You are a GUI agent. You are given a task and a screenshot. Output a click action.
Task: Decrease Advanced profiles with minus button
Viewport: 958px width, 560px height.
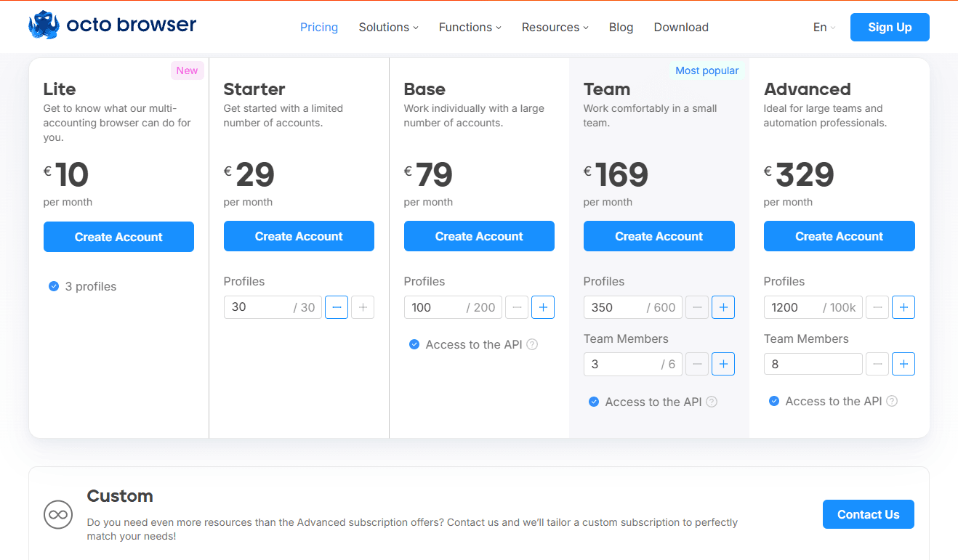pos(877,307)
